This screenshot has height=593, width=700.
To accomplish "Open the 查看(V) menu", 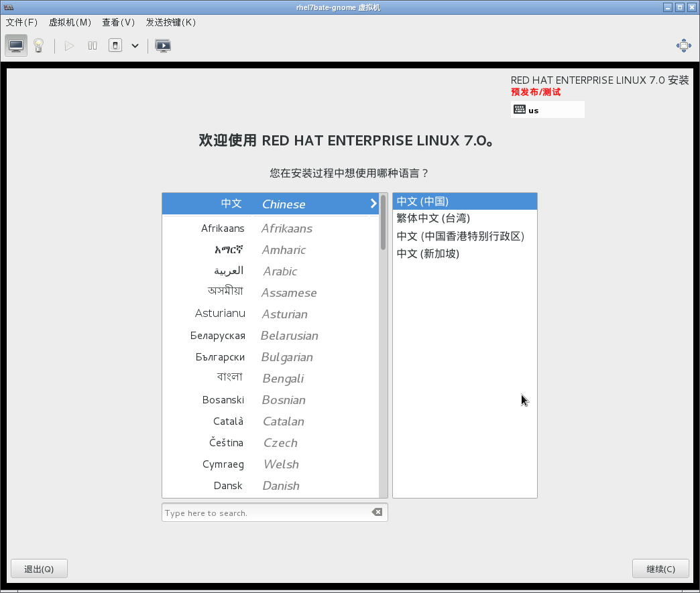I will tap(118, 22).
